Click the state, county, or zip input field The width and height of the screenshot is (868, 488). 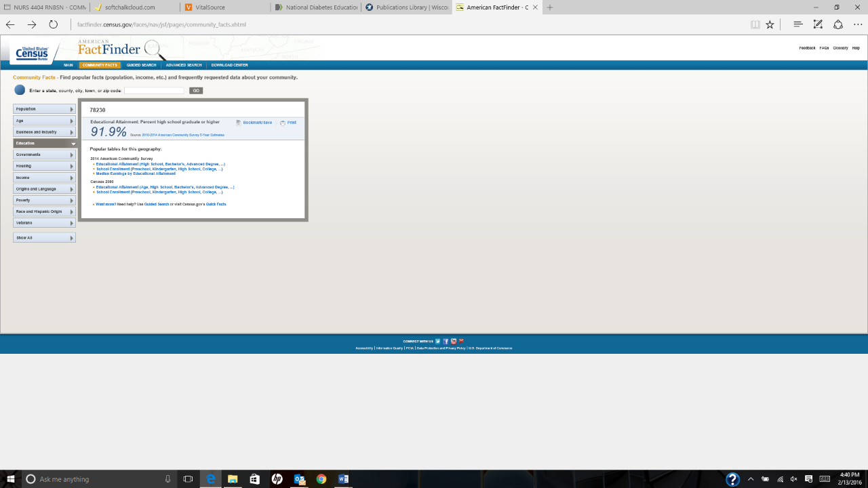point(154,90)
